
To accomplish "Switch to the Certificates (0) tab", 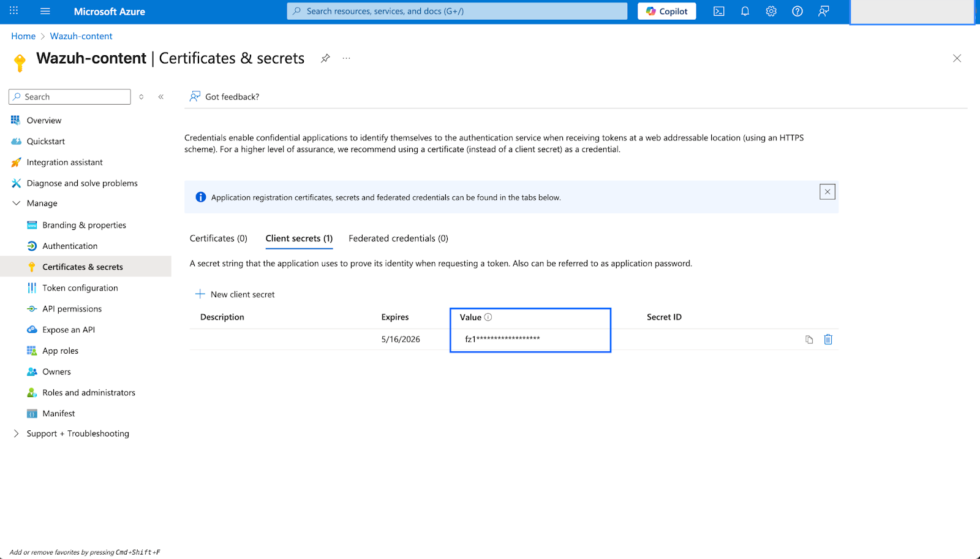I will [218, 238].
